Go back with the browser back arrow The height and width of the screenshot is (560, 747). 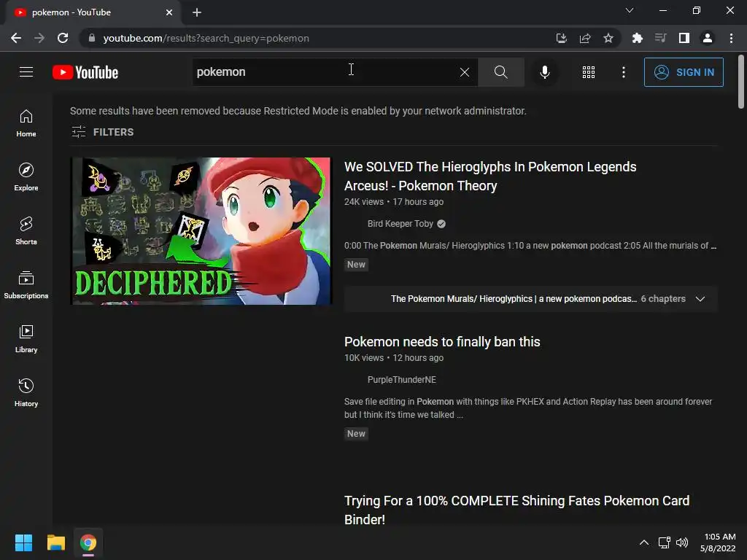(x=16, y=38)
